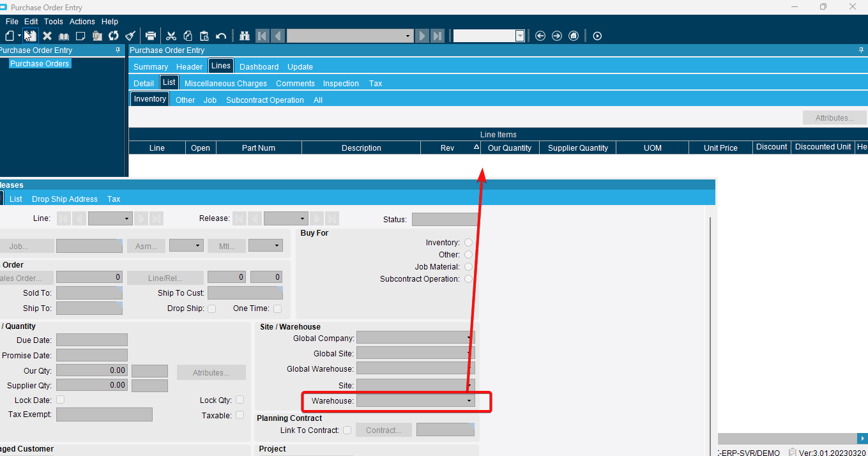Click pin icon of main Purchase Order Entry panel

[x=861, y=50]
